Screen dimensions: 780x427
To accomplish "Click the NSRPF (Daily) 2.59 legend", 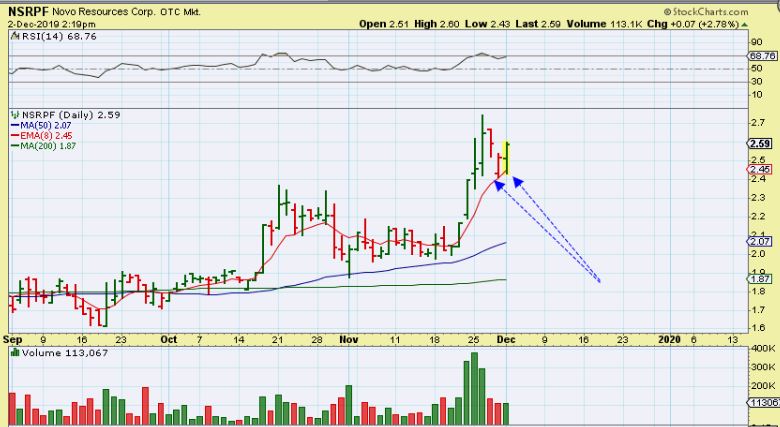I will pyautogui.click(x=71, y=115).
